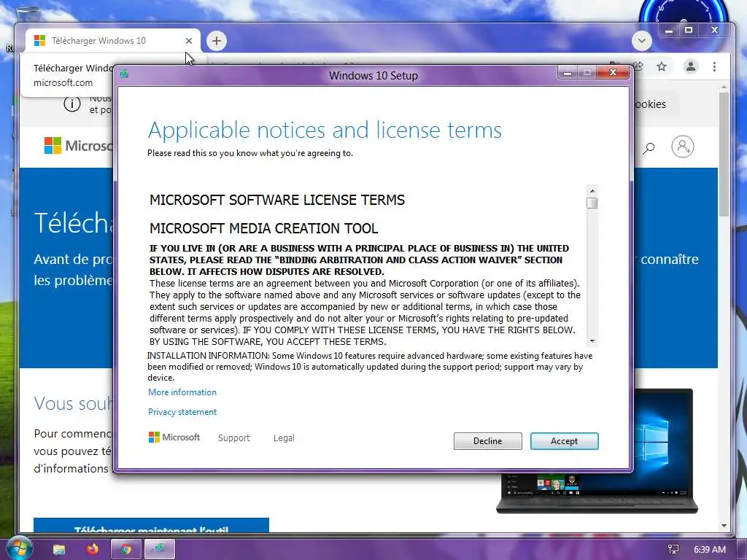Accept the Windows 10 license terms

click(x=564, y=441)
